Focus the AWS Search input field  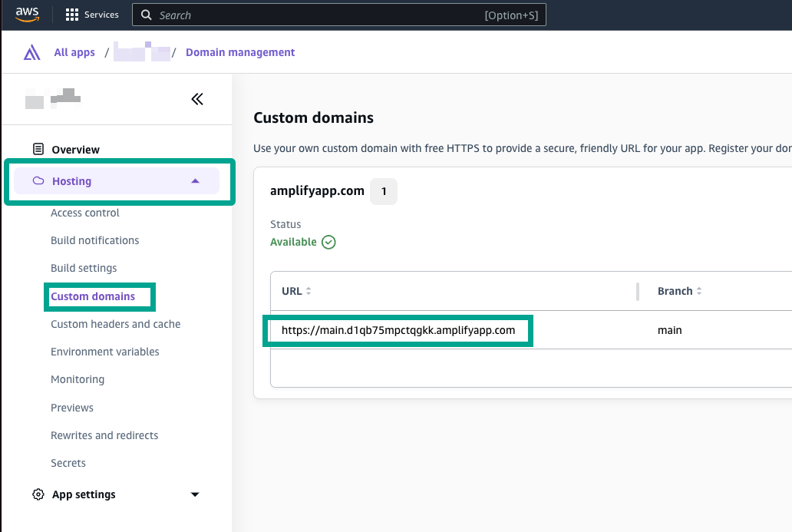pos(315,15)
